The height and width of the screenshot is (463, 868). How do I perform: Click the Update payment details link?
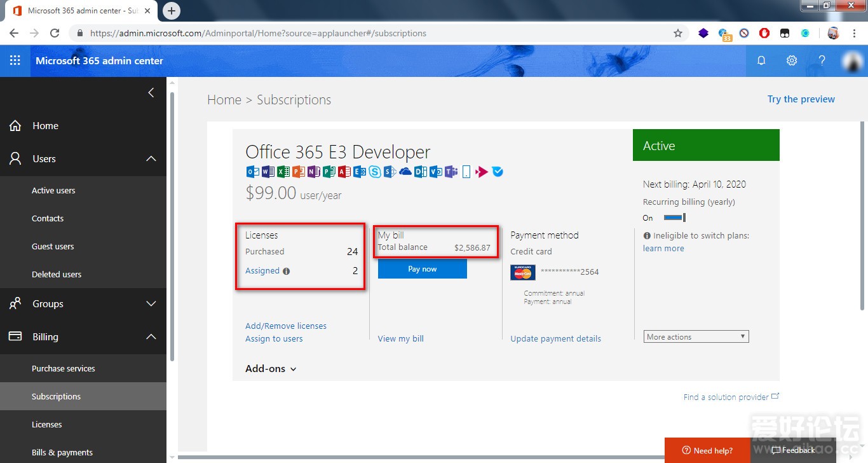point(556,338)
